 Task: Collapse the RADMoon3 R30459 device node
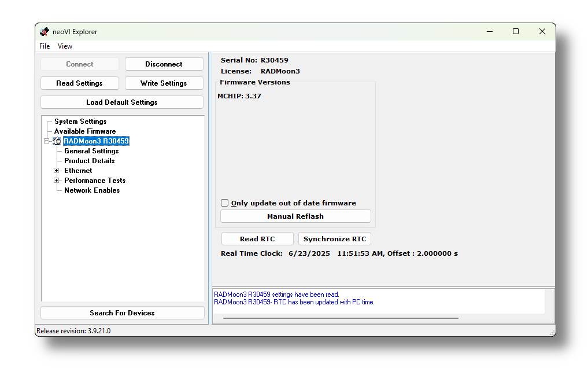(47, 141)
